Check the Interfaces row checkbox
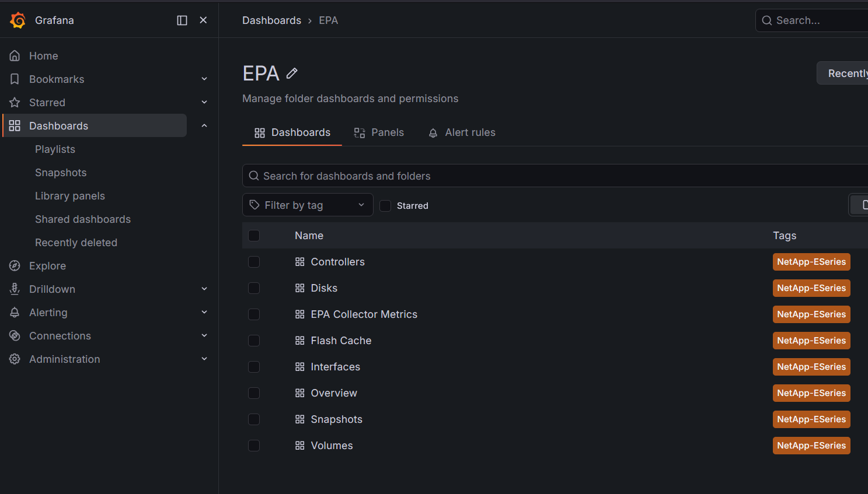The image size is (868, 494). pos(254,367)
